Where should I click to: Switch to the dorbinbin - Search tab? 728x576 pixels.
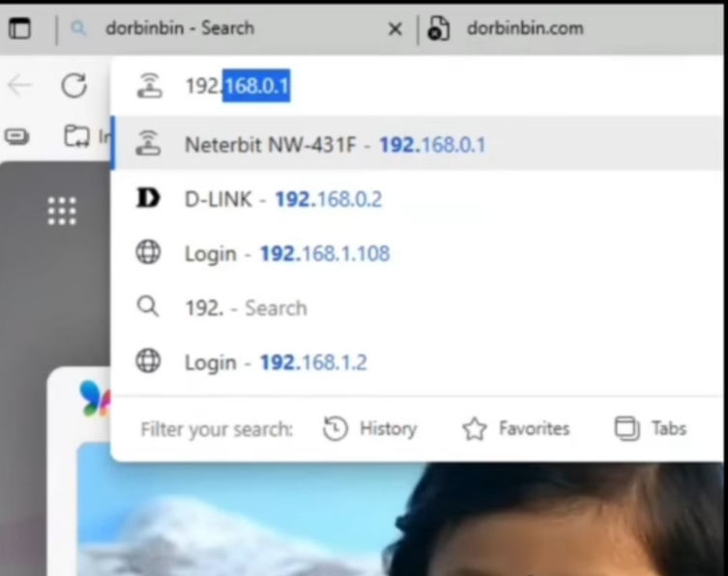click(235, 28)
